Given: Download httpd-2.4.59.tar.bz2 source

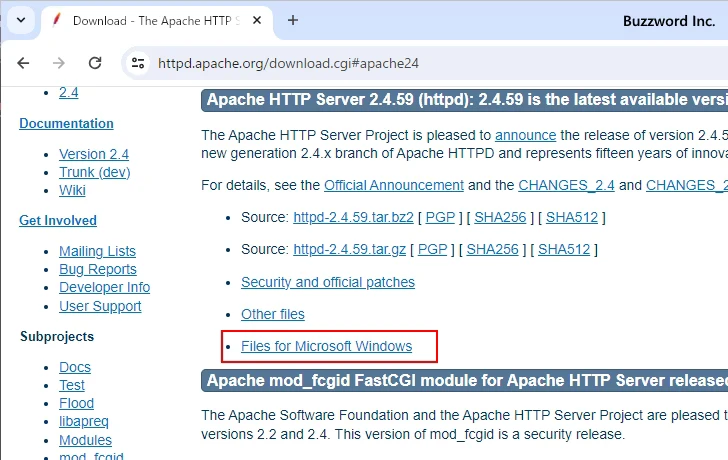Looking at the screenshot, I should tap(353, 217).
